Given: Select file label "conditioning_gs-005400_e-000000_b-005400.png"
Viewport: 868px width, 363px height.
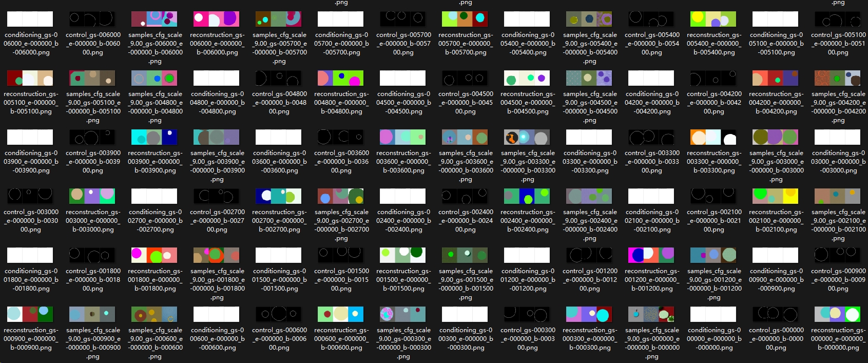Looking at the screenshot, I should click(x=528, y=44).
